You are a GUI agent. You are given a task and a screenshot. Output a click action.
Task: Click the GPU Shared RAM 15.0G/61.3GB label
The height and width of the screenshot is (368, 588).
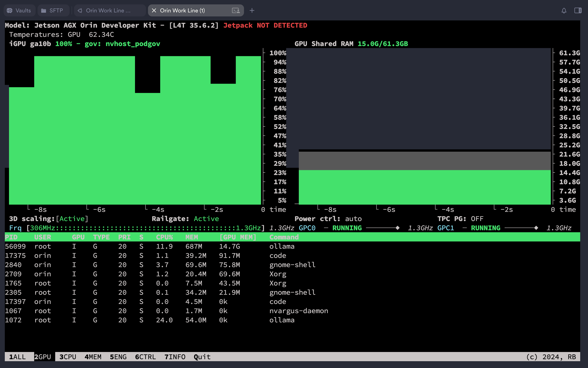(x=351, y=44)
